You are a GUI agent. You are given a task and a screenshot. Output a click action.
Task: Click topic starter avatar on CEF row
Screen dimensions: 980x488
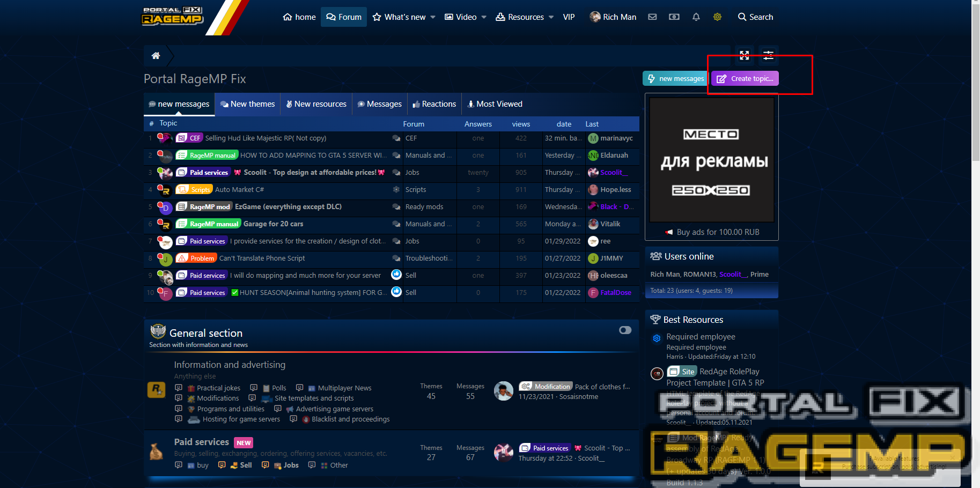pyautogui.click(x=165, y=139)
